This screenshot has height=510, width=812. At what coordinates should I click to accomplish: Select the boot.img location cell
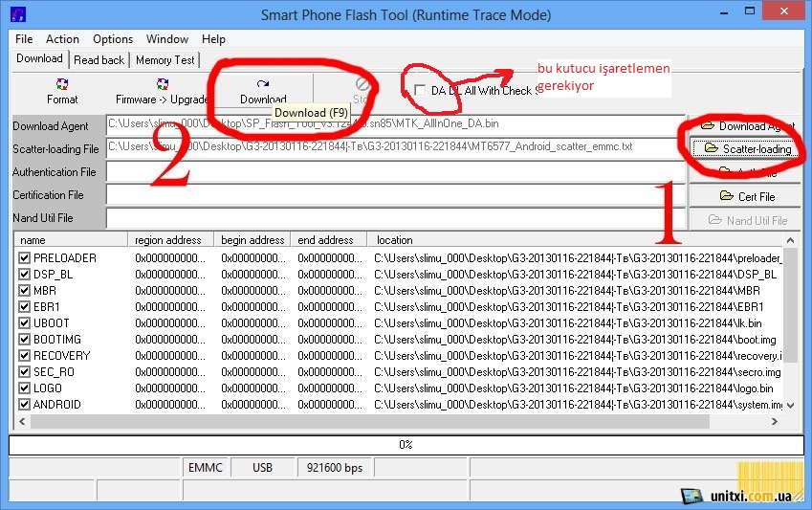pos(575,339)
